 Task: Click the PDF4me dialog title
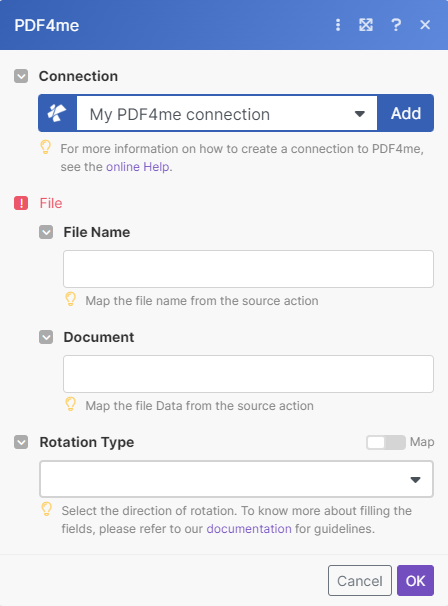pyautogui.click(x=46, y=26)
